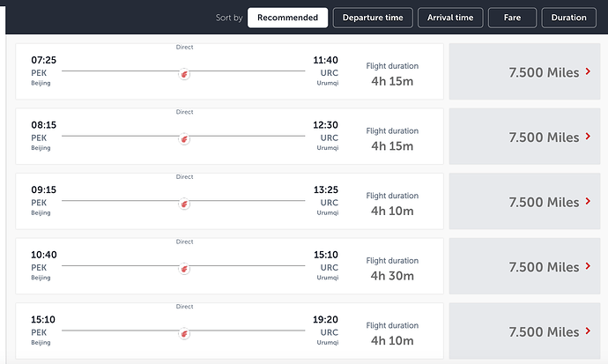Click departure time 10:40
The width and height of the screenshot is (608, 364).
[x=43, y=255]
